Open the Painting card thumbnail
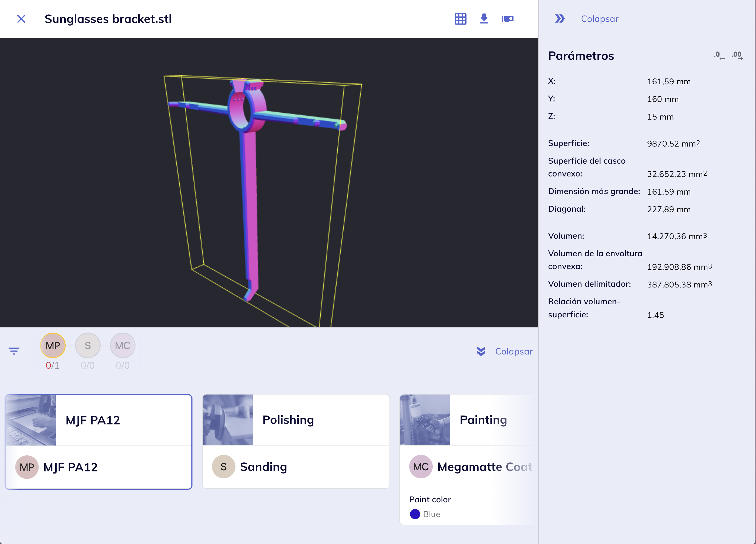The height and width of the screenshot is (544, 756). coord(425,420)
